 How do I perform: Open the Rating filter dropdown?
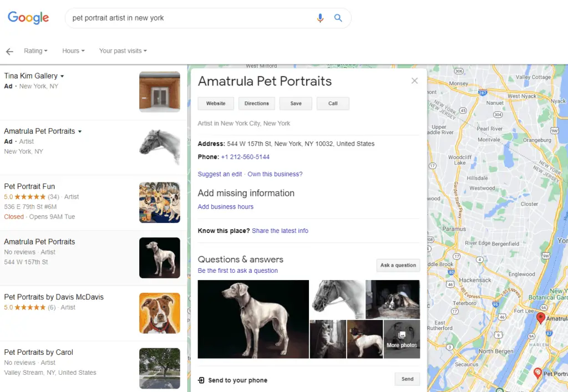coord(35,51)
